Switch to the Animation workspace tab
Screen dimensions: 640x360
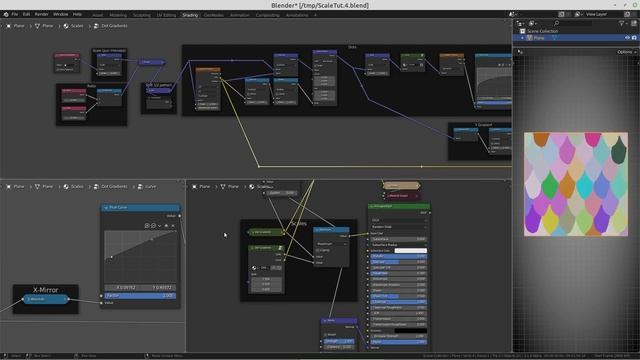[x=240, y=15]
